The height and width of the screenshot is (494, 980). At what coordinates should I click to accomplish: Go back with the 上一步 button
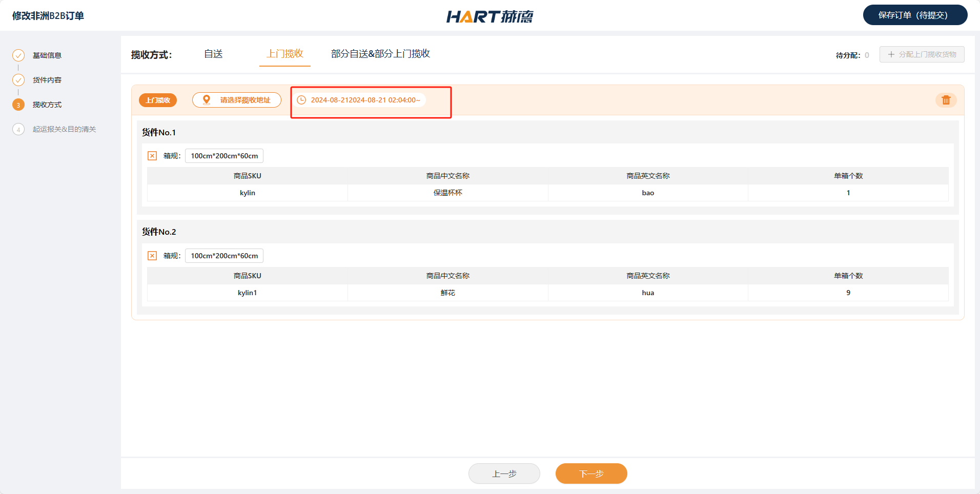click(504, 474)
